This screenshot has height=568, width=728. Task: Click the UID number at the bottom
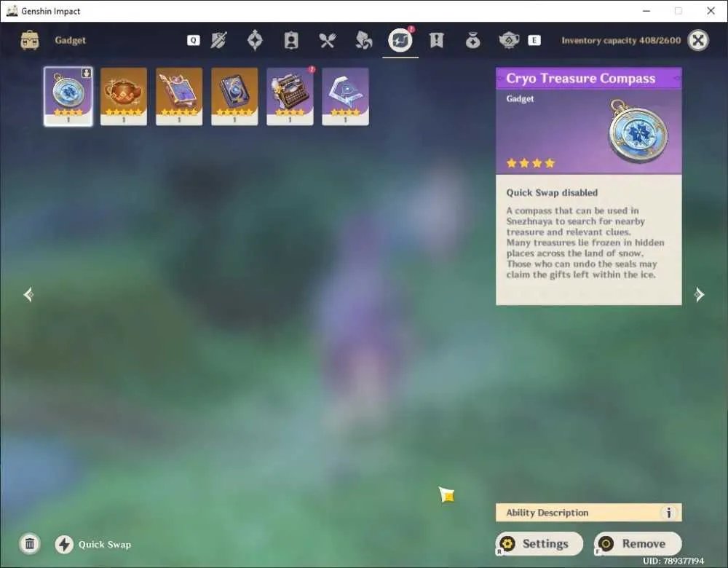pyautogui.click(x=673, y=561)
